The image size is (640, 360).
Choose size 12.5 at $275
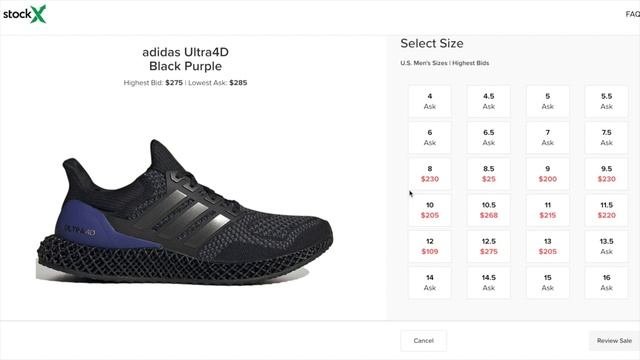pyautogui.click(x=489, y=247)
